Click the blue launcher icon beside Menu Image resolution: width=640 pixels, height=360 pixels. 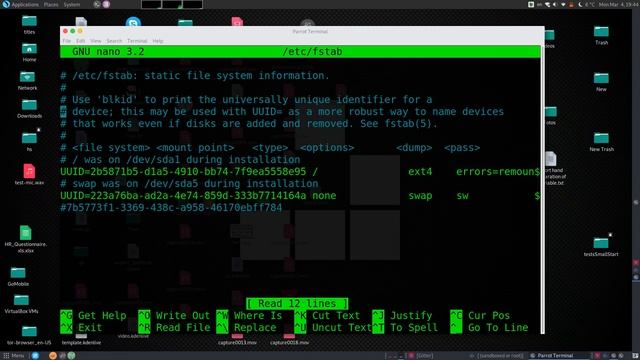[x=35, y=356]
